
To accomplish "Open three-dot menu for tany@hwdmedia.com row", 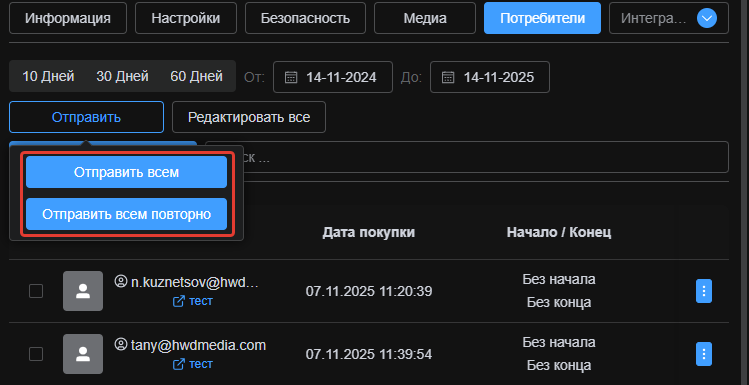I will pos(704,354).
